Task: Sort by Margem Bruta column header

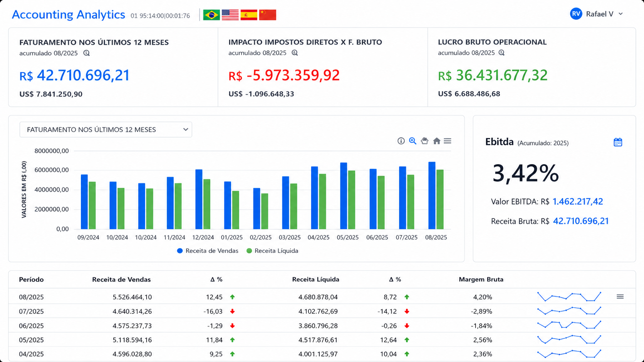Action: [x=481, y=280]
